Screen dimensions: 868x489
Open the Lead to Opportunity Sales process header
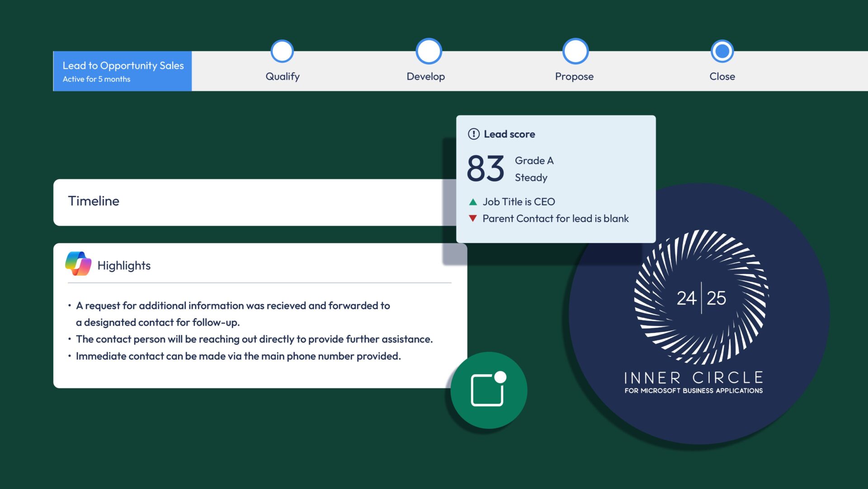point(123,71)
